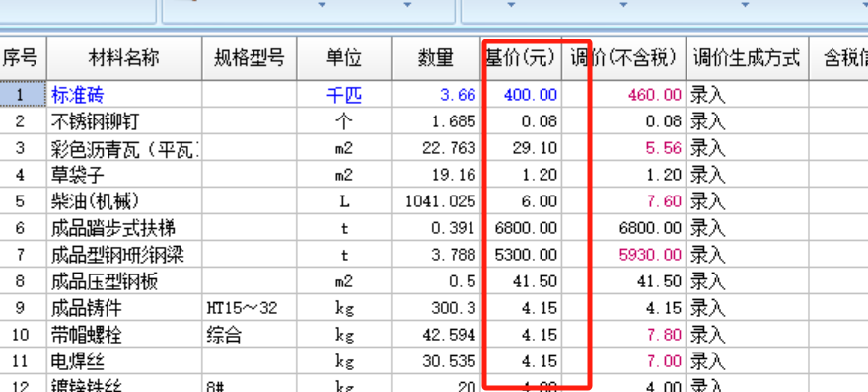The image size is (868, 392).
Task: Select the 成品压型钢板 material name cell
Action: [x=124, y=281]
